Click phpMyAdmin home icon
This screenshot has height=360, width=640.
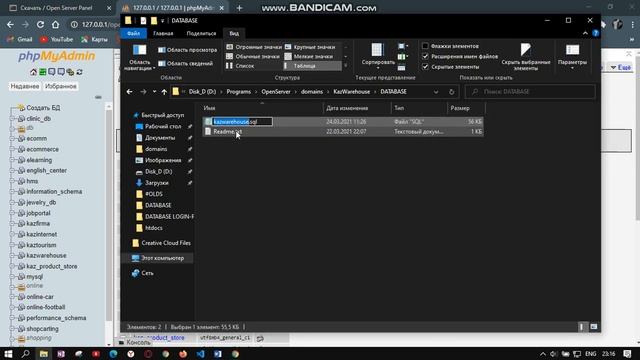[x=33, y=72]
